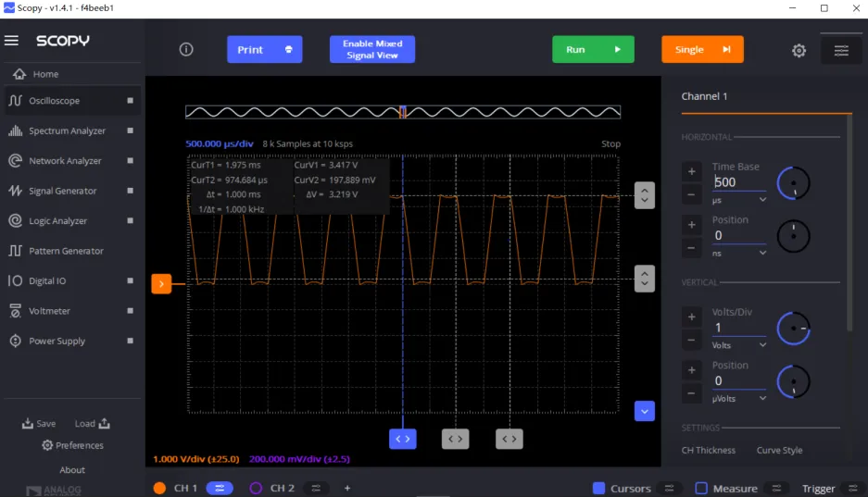
Task: Increase Time Base with plus button
Action: (x=691, y=172)
